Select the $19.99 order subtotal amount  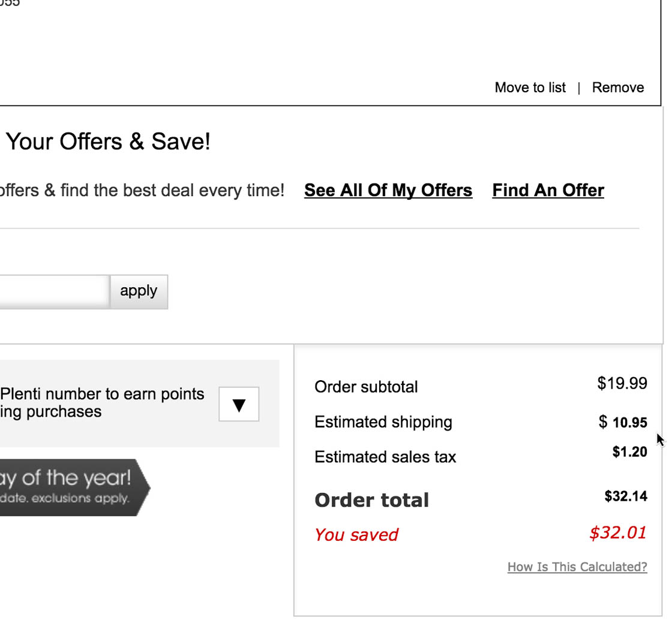(622, 383)
